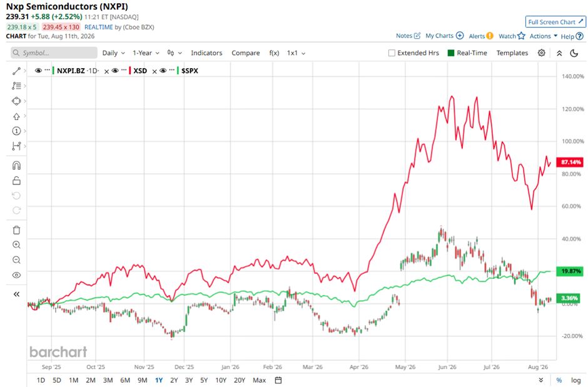Screen dimensions: 588x387
Task: Select the trend line drawing tool
Action: pyautogui.click(x=16, y=71)
